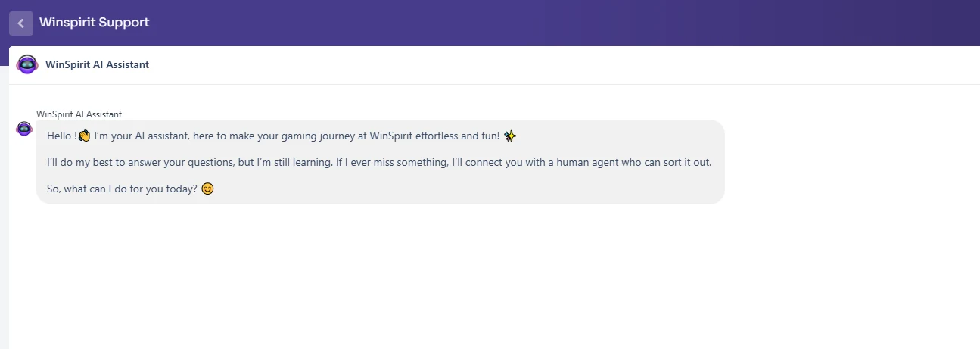Click the robot avatar in the chat header
980x349 pixels.
pos(27,65)
